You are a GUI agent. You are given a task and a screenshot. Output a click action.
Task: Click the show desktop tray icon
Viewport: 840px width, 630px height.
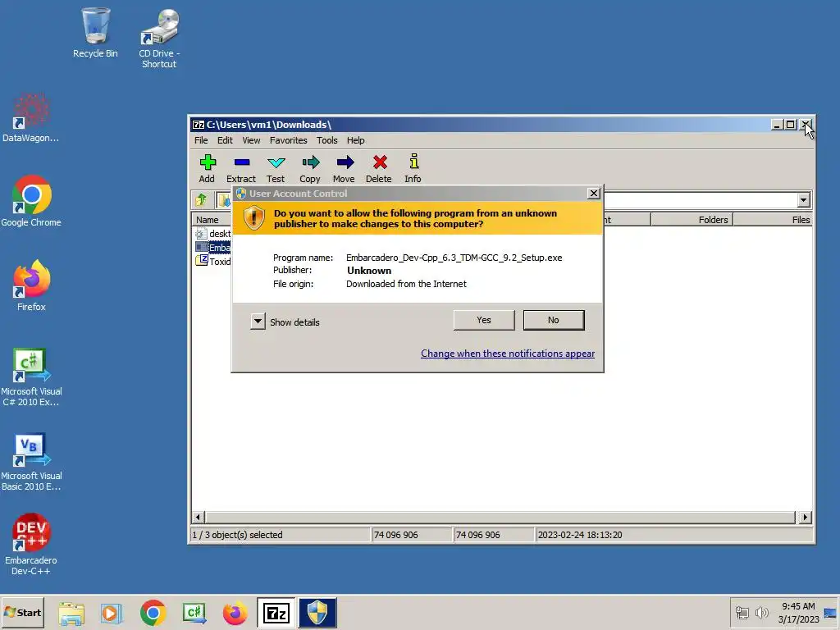coord(830,613)
